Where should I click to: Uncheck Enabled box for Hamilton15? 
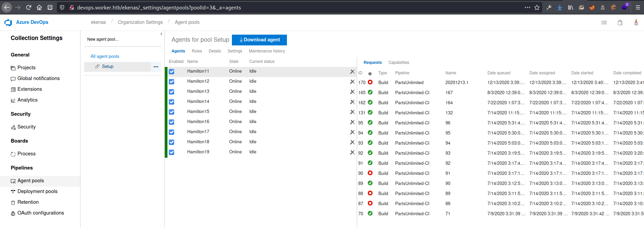tap(171, 112)
